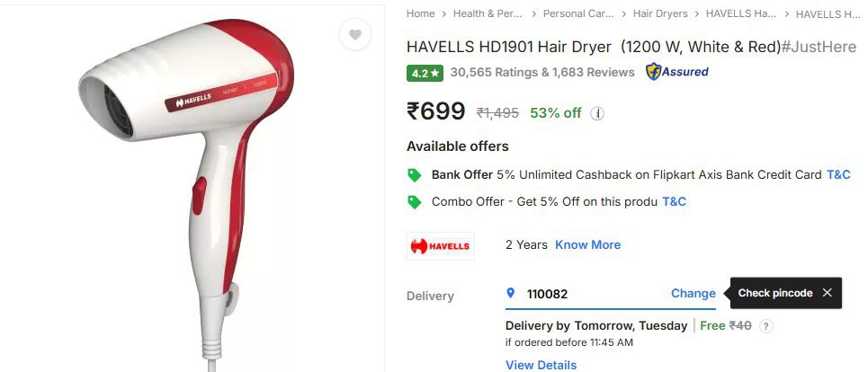Screen dimensions: 868x372
Task: Click the Flipkart Assured badge
Action: 676,72
